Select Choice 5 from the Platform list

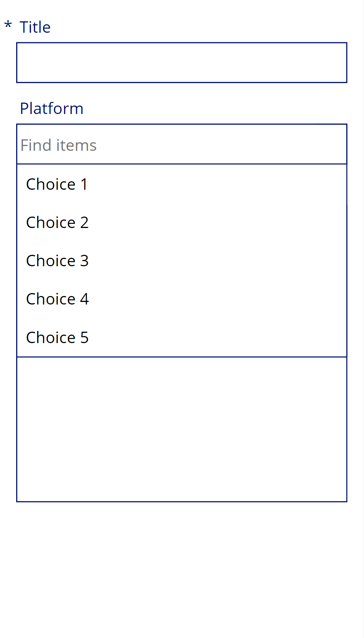tap(57, 338)
